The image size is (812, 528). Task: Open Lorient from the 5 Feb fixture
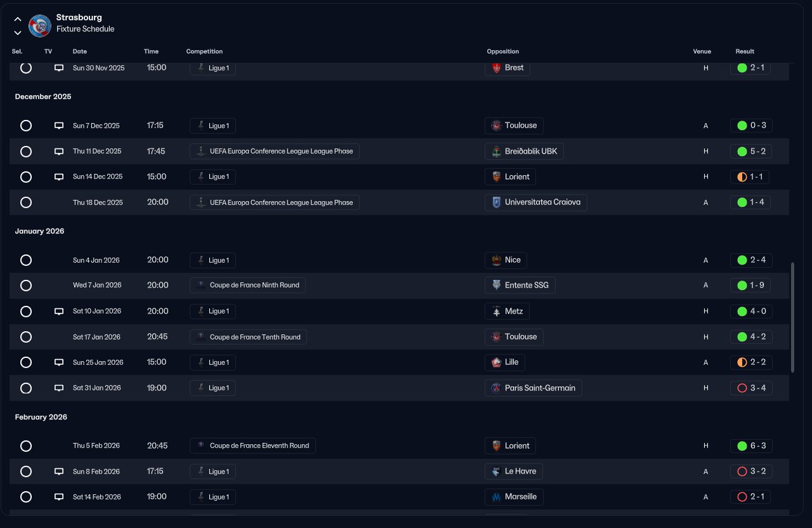[x=511, y=446]
